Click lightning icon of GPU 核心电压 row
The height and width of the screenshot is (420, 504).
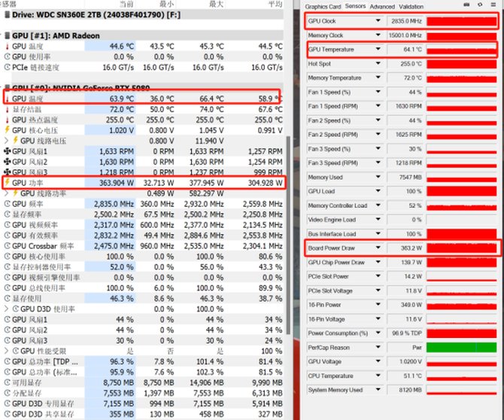(7, 130)
